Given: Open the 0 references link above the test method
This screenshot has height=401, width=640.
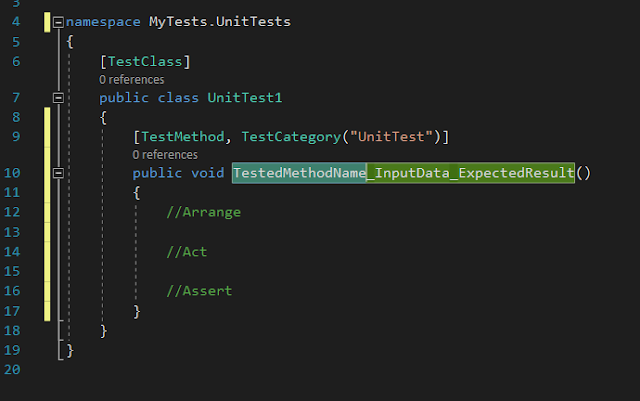Looking at the screenshot, I should tap(165, 155).
